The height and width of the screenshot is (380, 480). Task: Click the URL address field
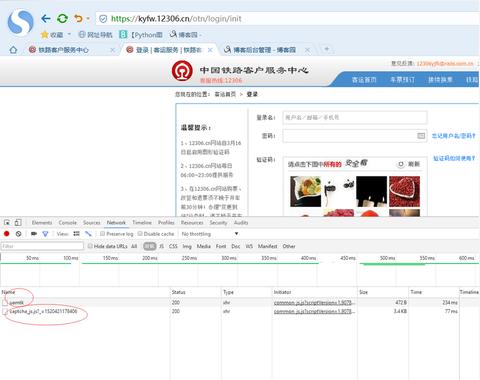coord(288,19)
